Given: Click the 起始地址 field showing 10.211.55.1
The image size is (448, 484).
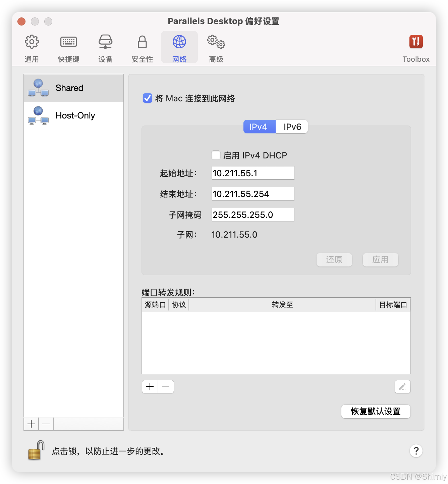Looking at the screenshot, I should tap(253, 173).
